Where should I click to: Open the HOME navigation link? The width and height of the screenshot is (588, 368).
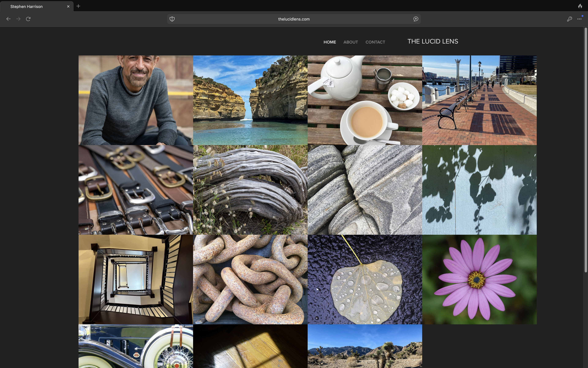click(330, 42)
